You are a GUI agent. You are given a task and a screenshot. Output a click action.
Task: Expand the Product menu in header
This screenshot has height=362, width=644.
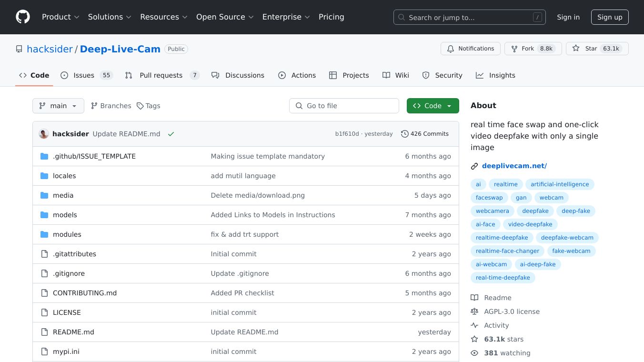[x=60, y=17]
